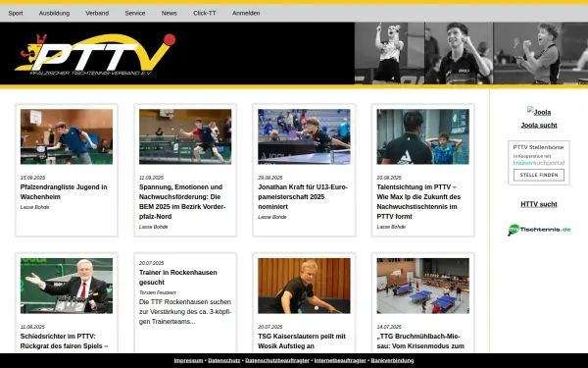The image size is (588, 368).
Task: Open the Datenschutz footer link
Action: (x=223, y=360)
